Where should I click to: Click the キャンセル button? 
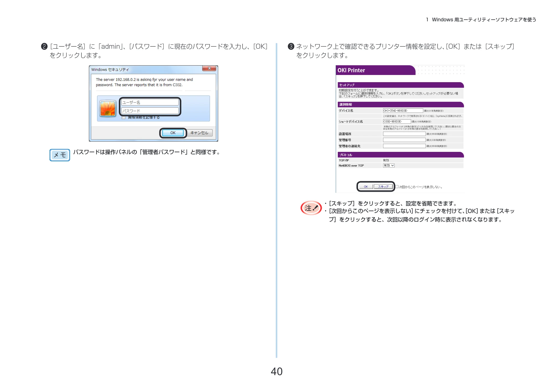[199, 133]
